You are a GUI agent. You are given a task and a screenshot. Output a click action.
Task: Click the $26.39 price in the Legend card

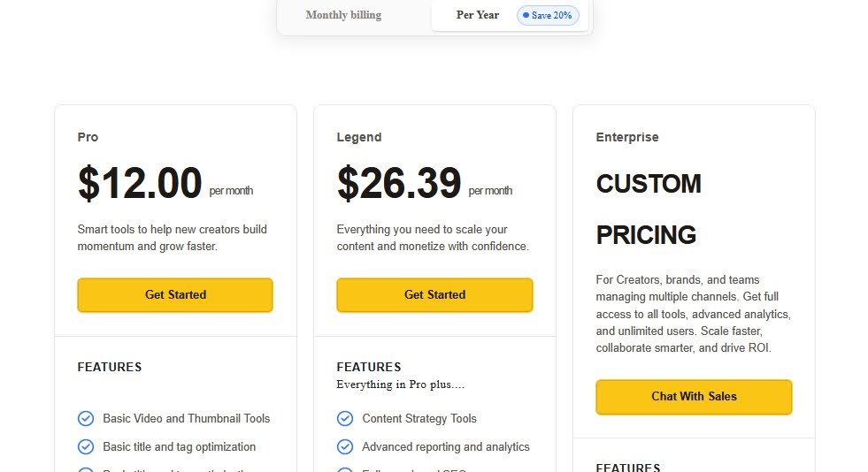pyautogui.click(x=399, y=184)
